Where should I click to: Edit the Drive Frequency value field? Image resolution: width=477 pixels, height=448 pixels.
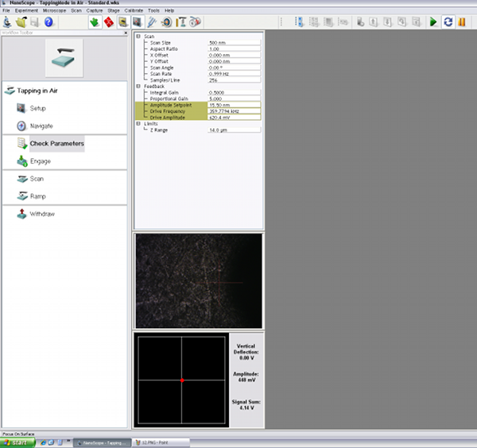click(233, 110)
